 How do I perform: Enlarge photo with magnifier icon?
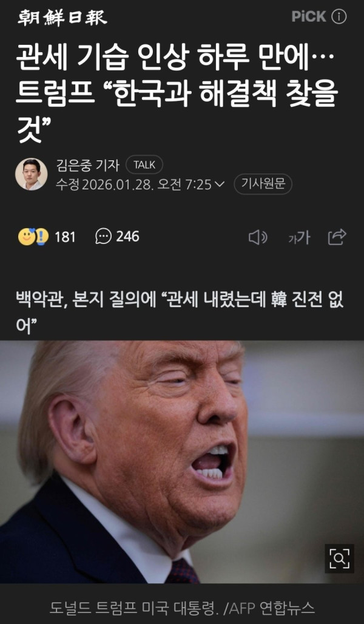[339, 558]
